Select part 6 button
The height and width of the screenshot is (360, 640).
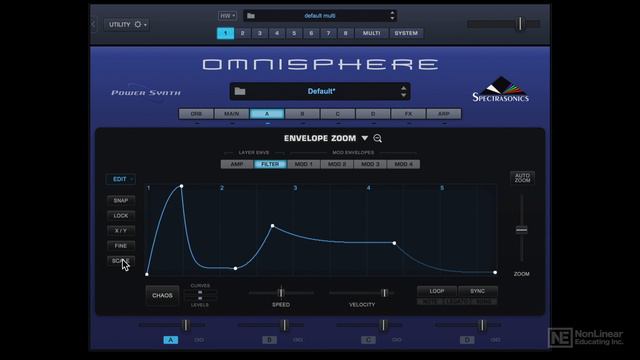tap(311, 33)
